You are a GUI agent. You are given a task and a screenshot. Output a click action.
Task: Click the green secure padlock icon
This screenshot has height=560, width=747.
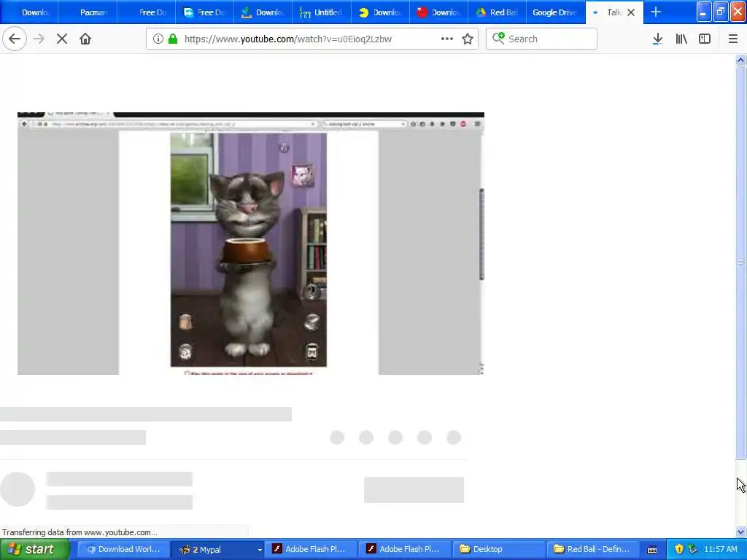click(173, 39)
